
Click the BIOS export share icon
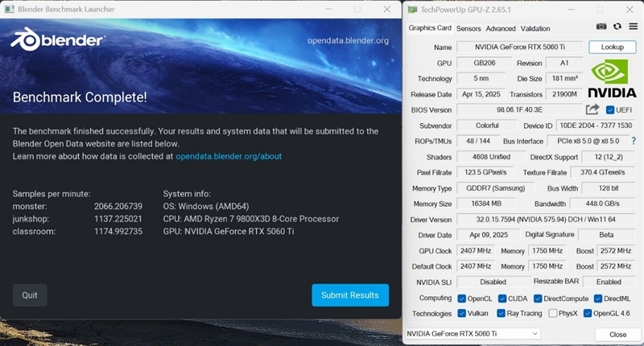tap(592, 109)
